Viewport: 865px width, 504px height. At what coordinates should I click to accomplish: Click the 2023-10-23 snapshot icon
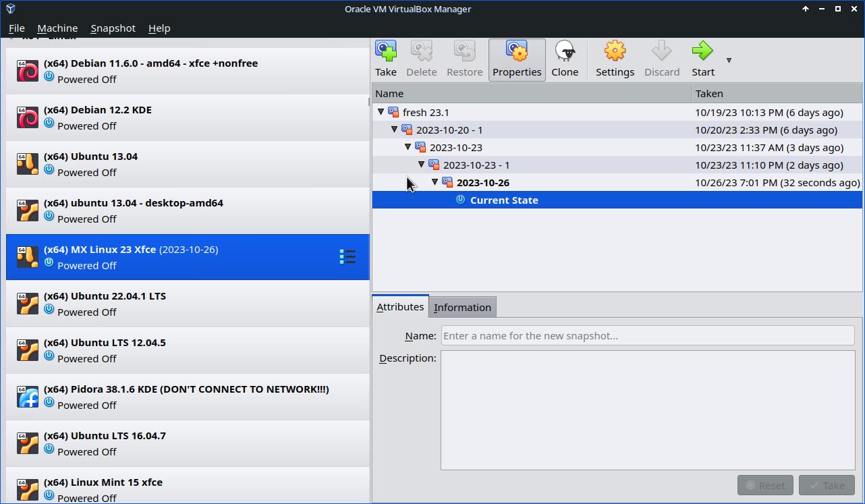420,147
